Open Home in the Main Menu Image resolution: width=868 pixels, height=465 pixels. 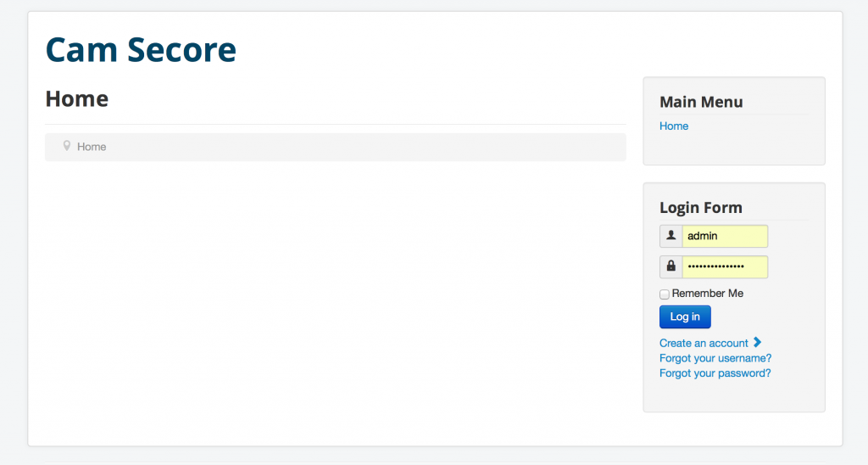tap(674, 126)
